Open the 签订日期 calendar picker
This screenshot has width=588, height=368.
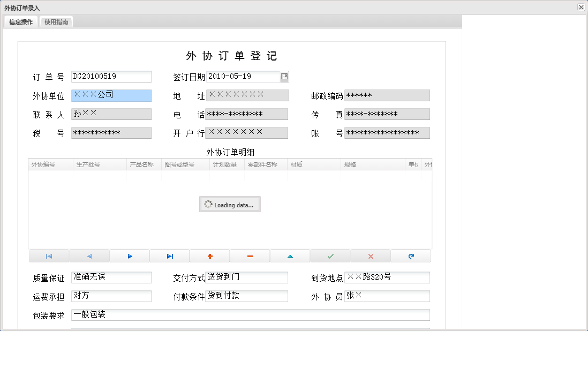(x=285, y=76)
